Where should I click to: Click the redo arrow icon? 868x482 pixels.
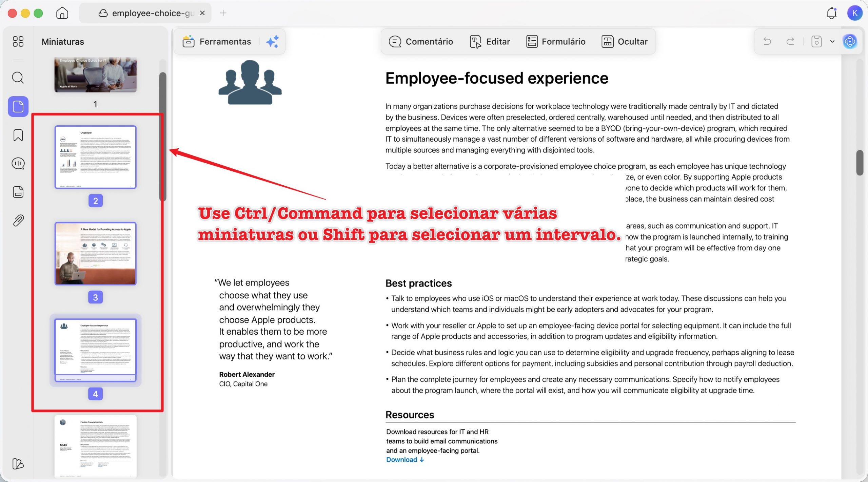[x=790, y=41]
